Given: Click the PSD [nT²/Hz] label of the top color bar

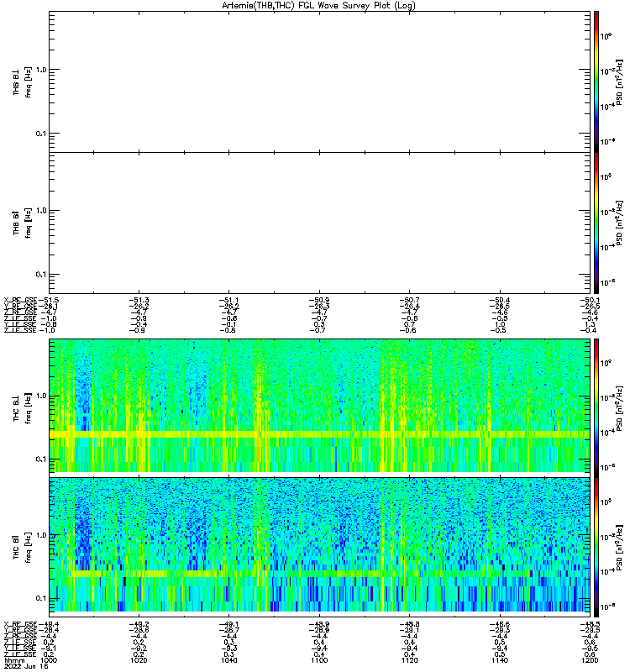Looking at the screenshot, I should (619, 82).
